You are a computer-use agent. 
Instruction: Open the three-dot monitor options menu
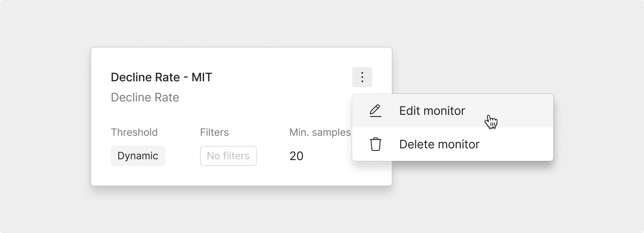pos(362,77)
